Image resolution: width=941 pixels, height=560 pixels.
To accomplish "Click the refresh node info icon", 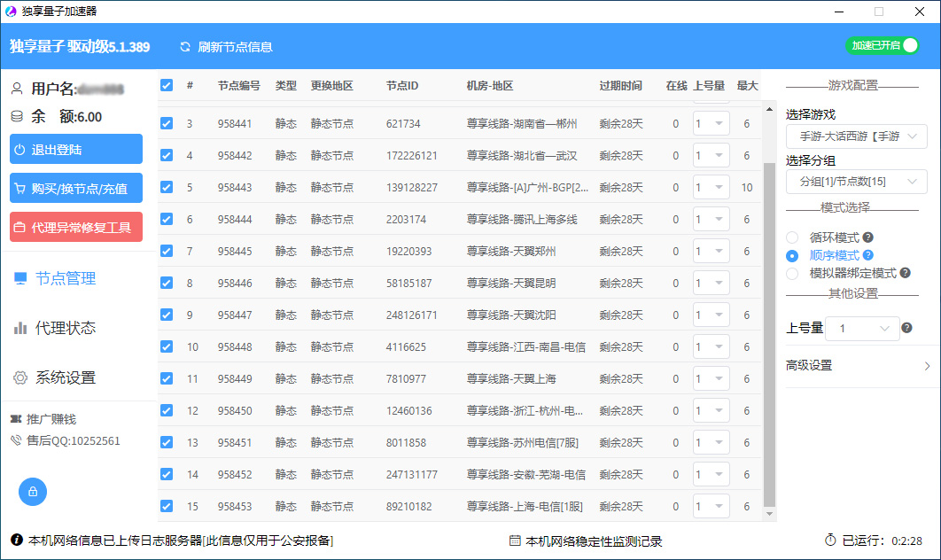I will [x=185, y=47].
